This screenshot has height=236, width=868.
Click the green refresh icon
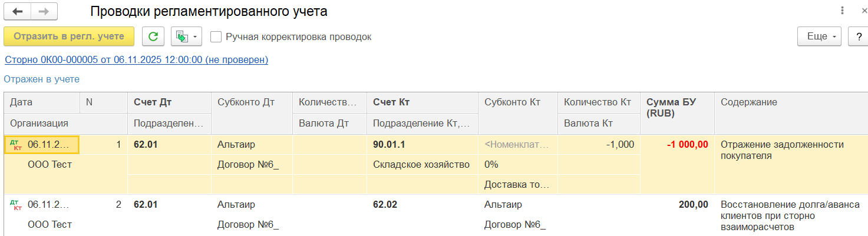[153, 36]
